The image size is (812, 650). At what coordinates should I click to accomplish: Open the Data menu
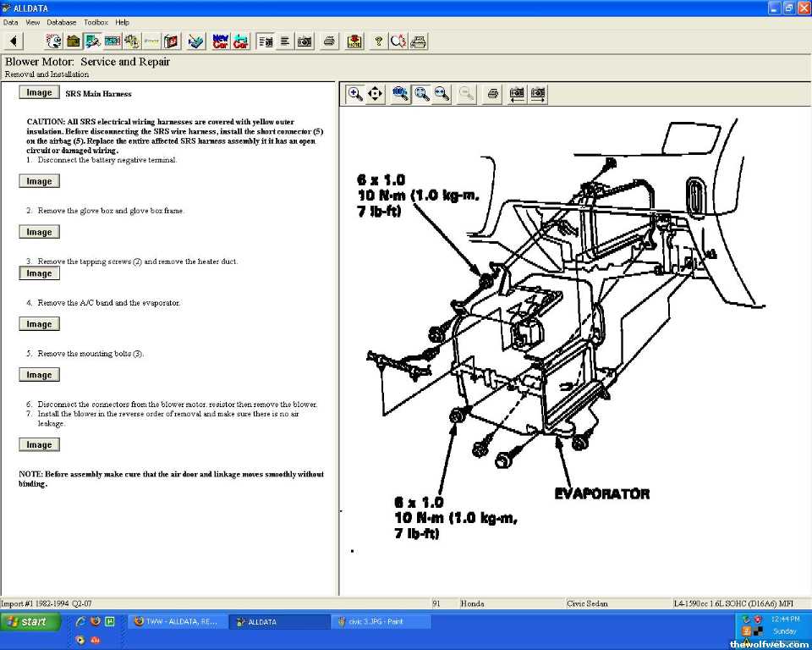click(10, 22)
